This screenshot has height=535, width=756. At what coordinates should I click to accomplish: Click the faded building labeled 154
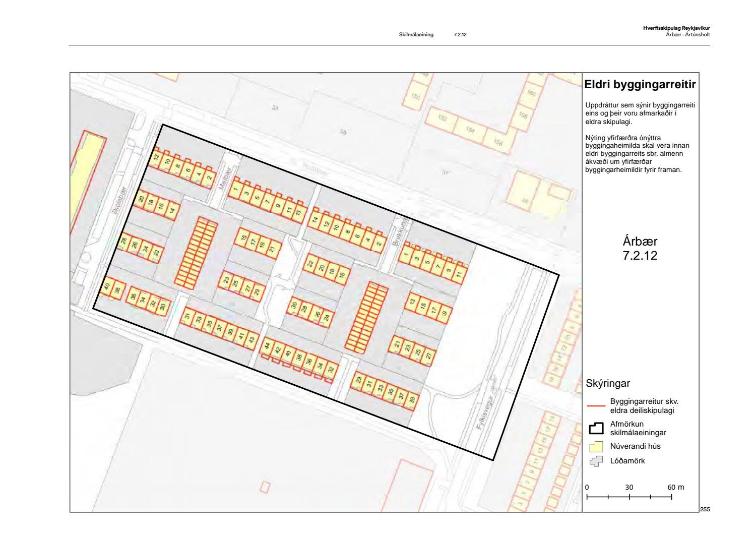coord(470,130)
